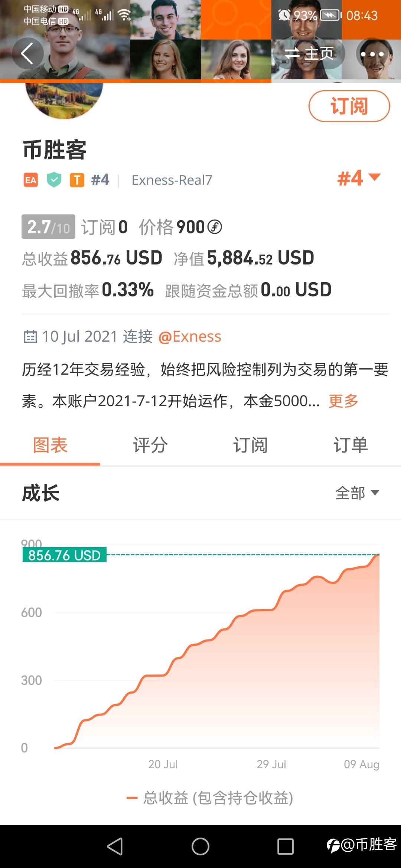Switch to the 订单 tab
This screenshot has height=868, width=401.
click(x=351, y=445)
